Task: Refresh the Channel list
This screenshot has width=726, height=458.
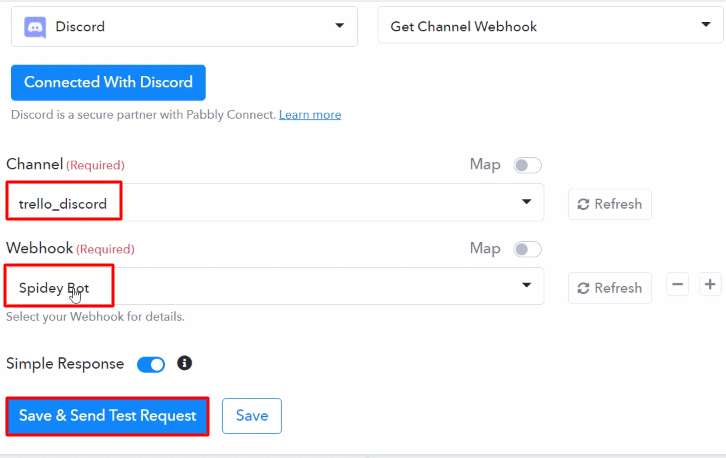Action: pyautogui.click(x=609, y=204)
